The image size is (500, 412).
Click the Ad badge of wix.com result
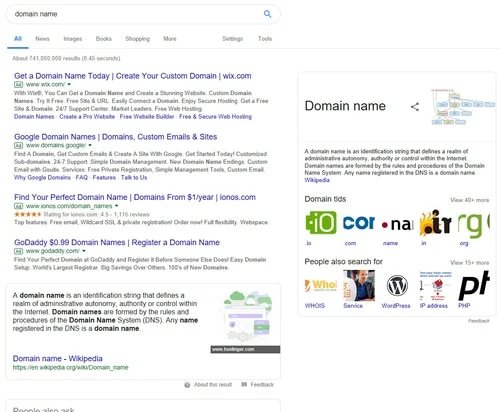(18, 84)
